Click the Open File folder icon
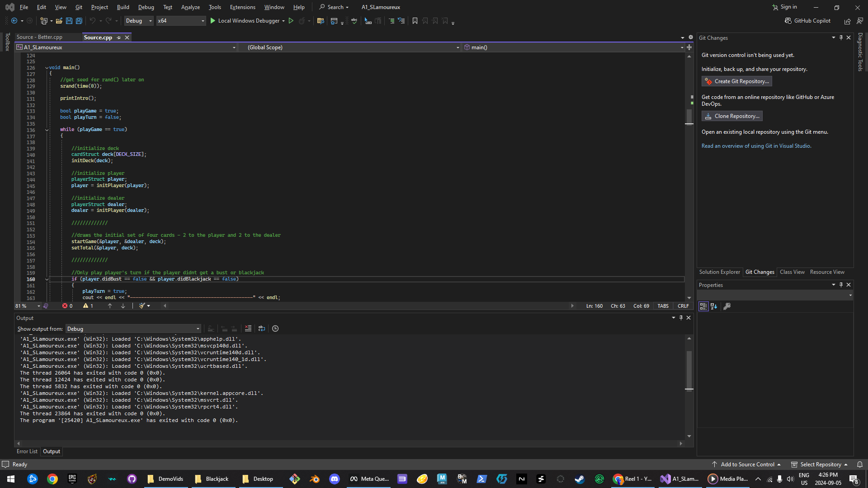868x488 pixels. (x=59, y=21)
